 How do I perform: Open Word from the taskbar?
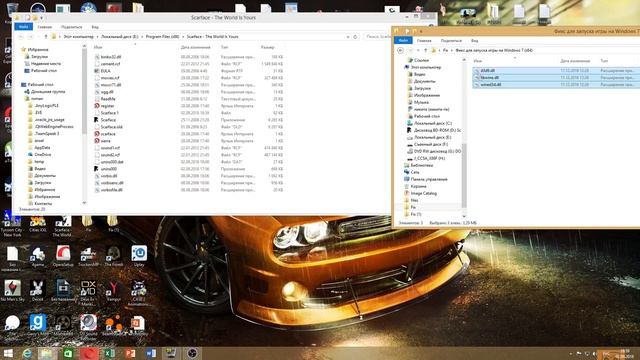tap(151, 353)
